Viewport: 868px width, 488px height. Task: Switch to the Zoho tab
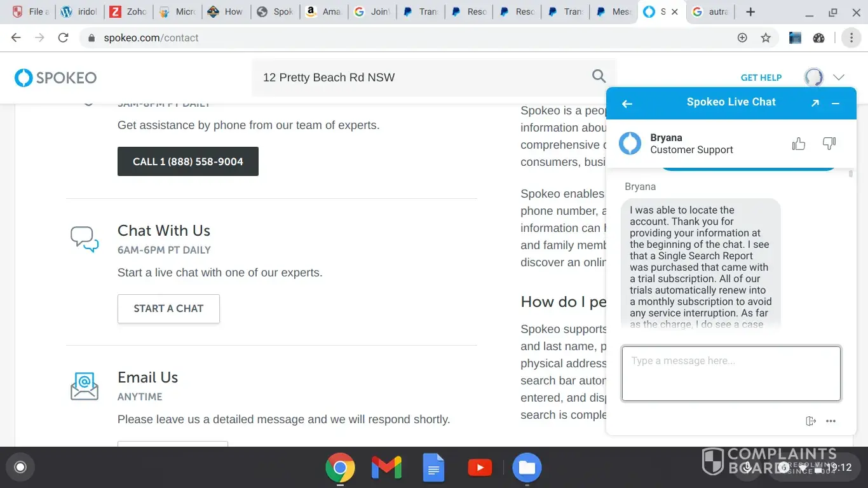(x=128, y=12)
